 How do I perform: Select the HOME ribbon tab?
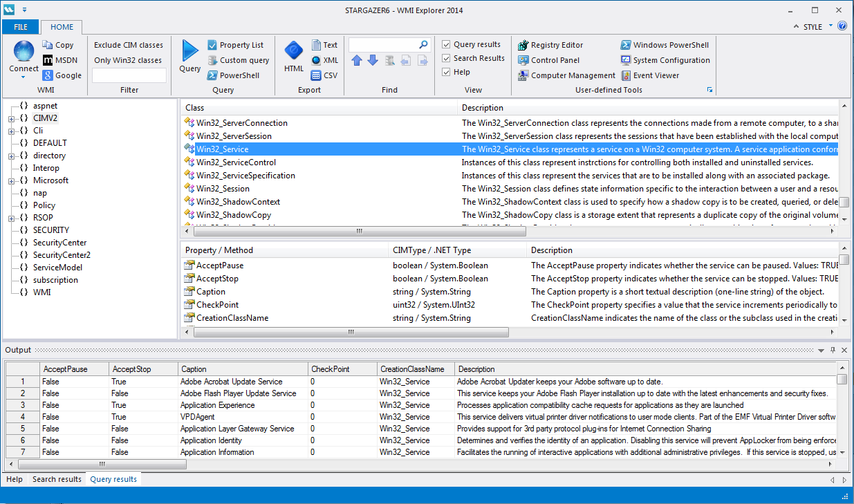(x=62, y=27)
